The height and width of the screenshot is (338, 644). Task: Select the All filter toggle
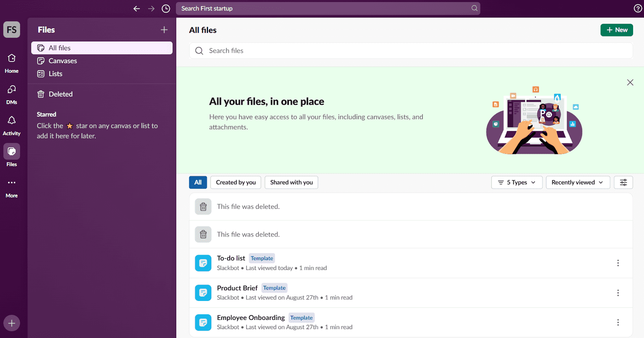198,182
